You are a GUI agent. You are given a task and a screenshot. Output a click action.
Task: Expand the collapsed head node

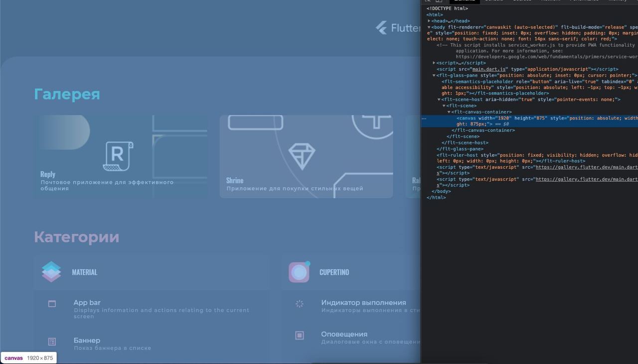(x=429, y=21)
